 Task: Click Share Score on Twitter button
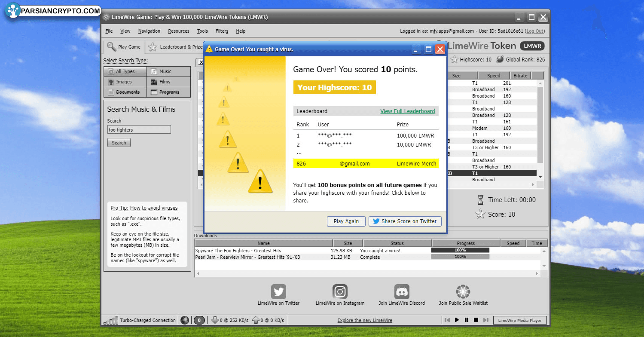405,221
